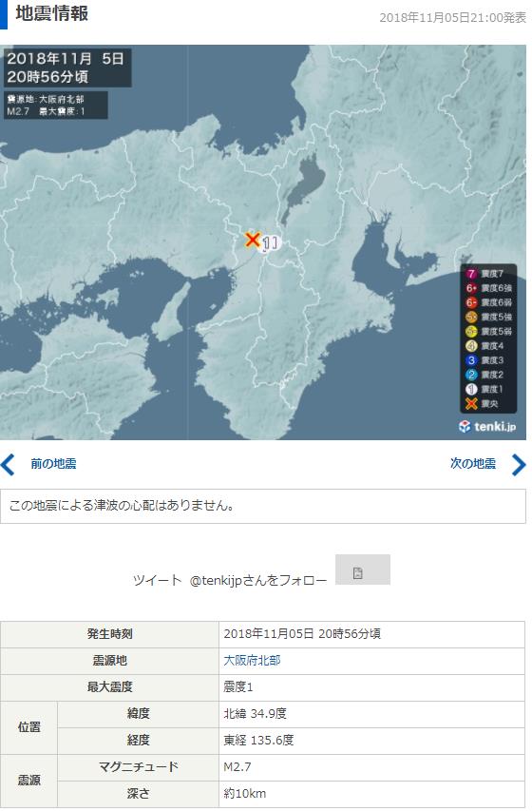The image size is (532, 811).
Task: Click the 震央 X legend icon
Action: (x=471, y=403)
